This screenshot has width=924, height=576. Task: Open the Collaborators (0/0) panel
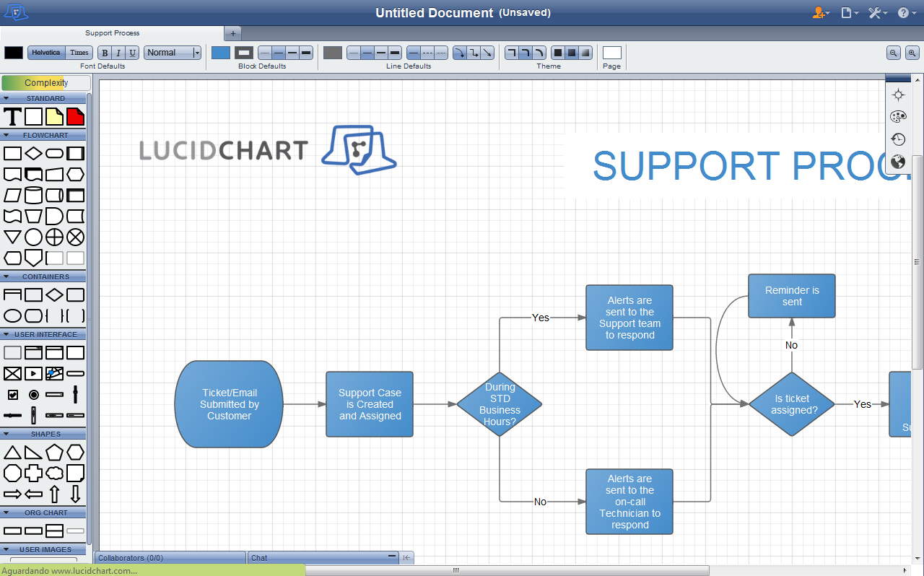point(170,557)
